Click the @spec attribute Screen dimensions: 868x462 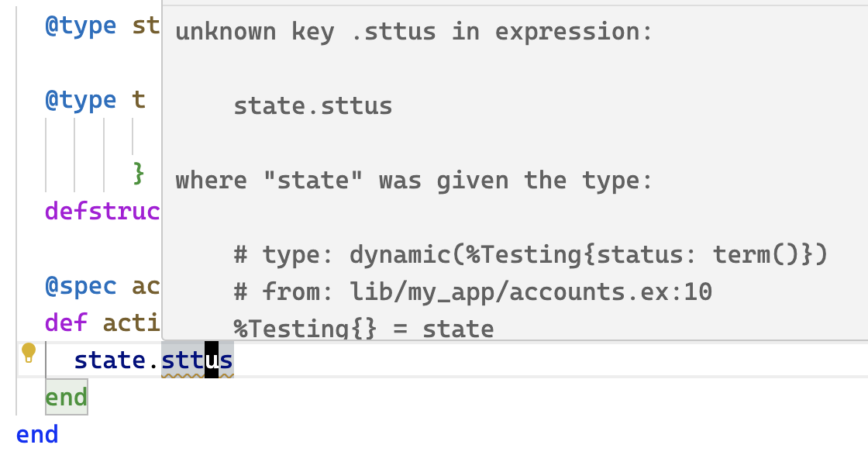(x=81, y=286)
